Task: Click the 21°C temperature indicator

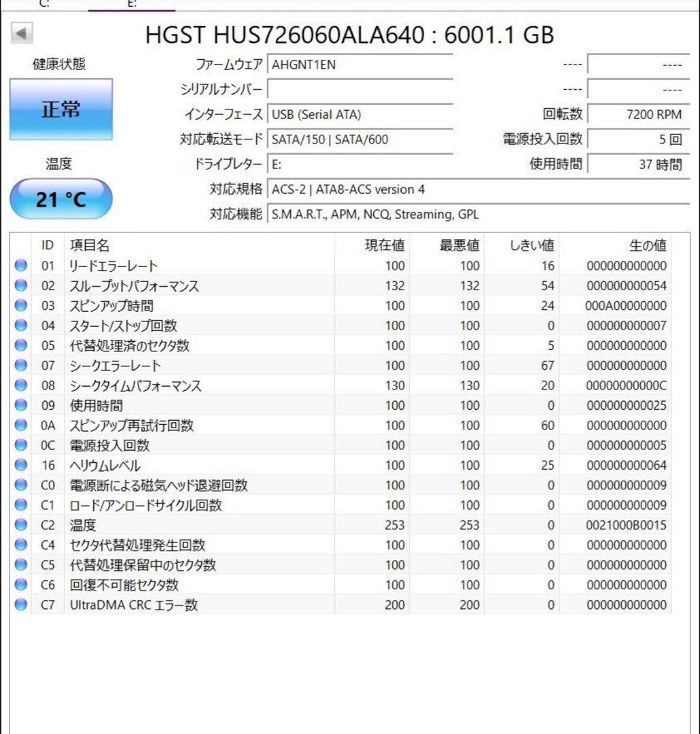Action: tap(60, 198)
